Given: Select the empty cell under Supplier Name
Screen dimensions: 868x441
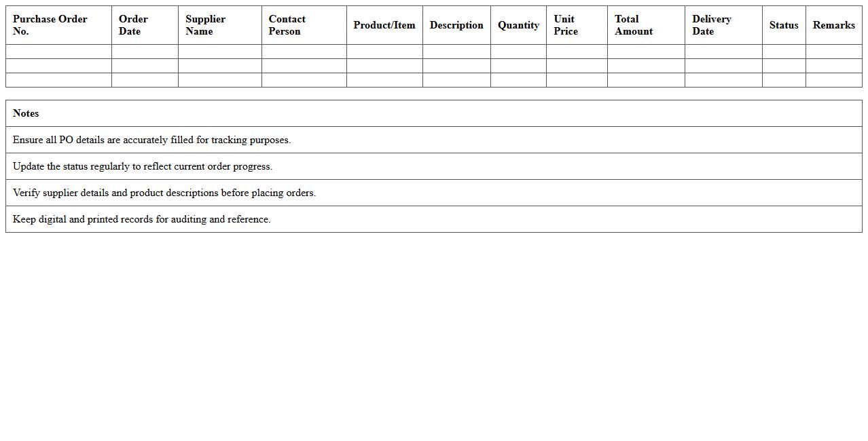Looking at the screenshot, I should pyautogui.click(x=219, y=52).
